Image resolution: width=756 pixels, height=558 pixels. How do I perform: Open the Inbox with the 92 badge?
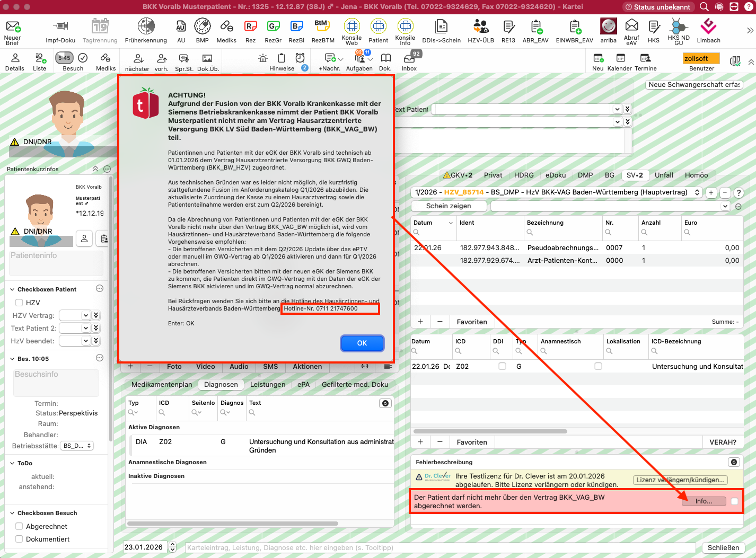(x=409, y=63)
